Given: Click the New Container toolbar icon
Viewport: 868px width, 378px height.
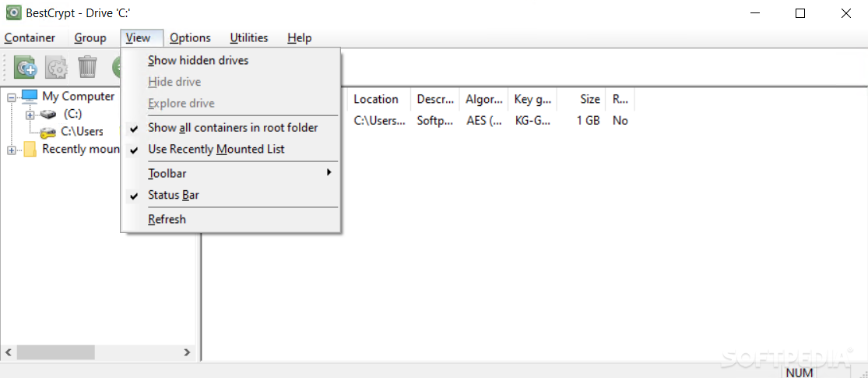Looking at the screenshot, I should 25,67.
